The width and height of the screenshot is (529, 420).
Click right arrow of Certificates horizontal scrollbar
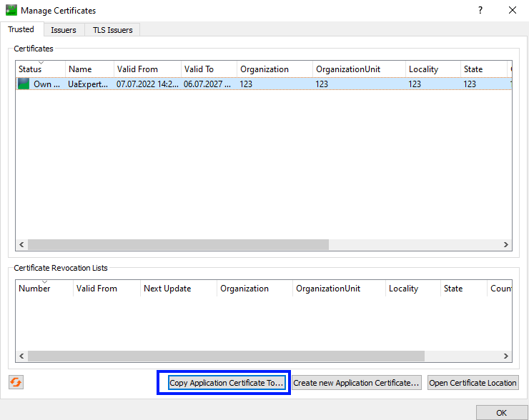tap(506, 244)
